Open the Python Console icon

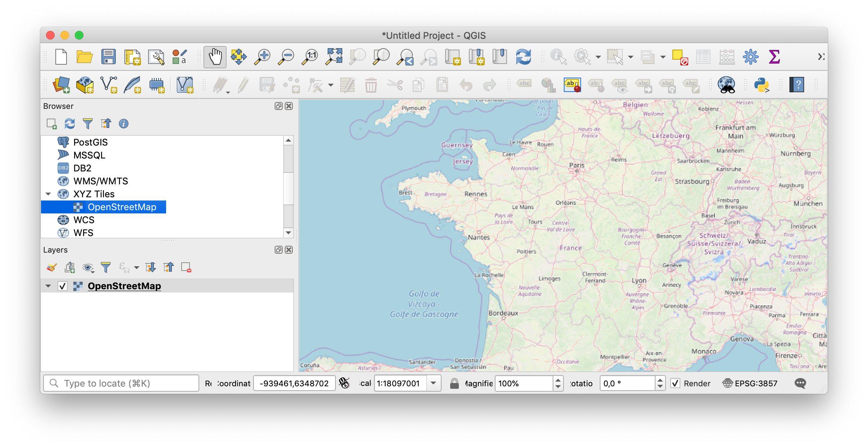(x=762, y=85)
